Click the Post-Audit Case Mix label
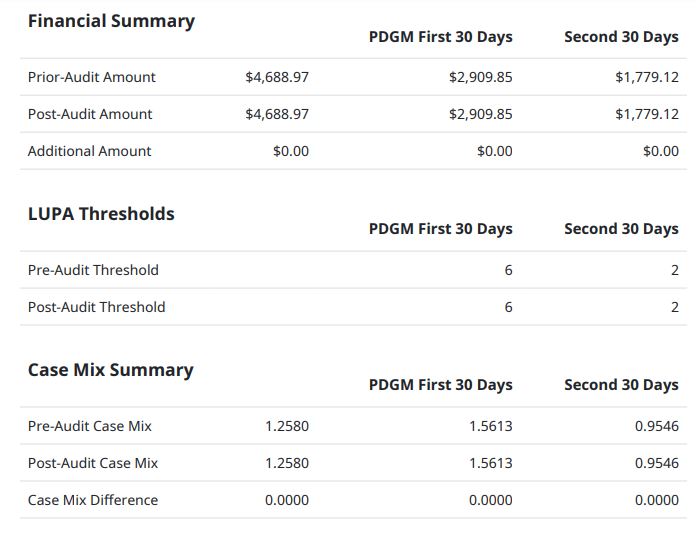Image resolution: width=696 pixels, height=533 pixels. coord(93,463)
